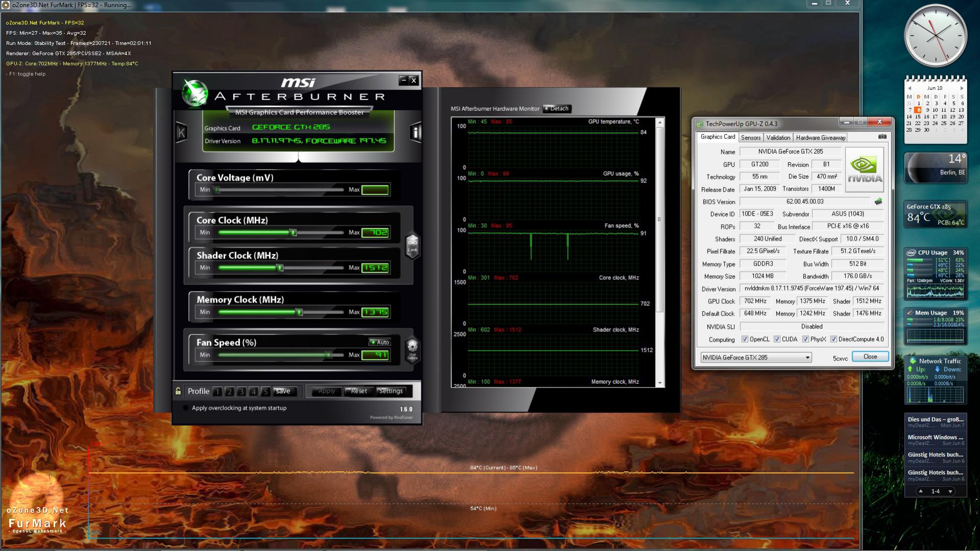Switch to the Graphics Card tab in GPU-Z
Image resolution: width=980 pixels, height=551 pixels.
[718, 137]
